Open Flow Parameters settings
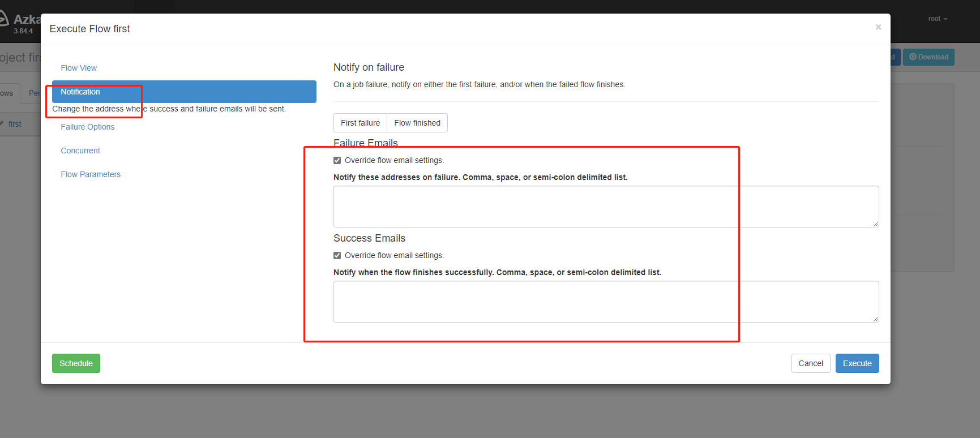This screenshot has width=980, height=438. click(x=91, y=174)
